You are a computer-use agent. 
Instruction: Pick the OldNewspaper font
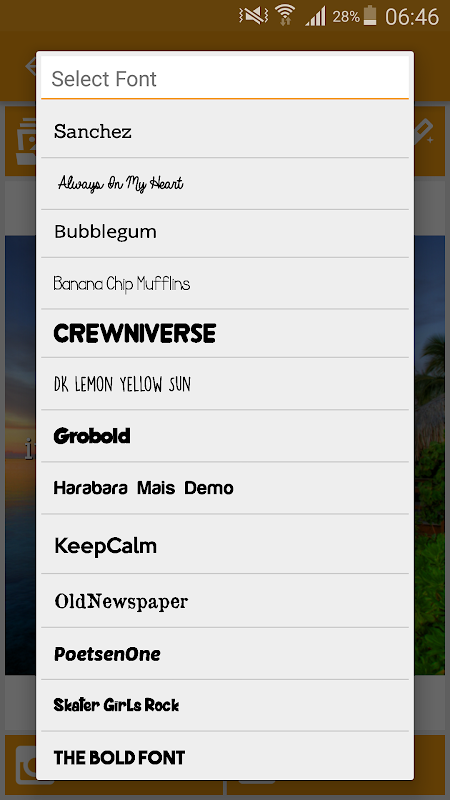point(225,601)
